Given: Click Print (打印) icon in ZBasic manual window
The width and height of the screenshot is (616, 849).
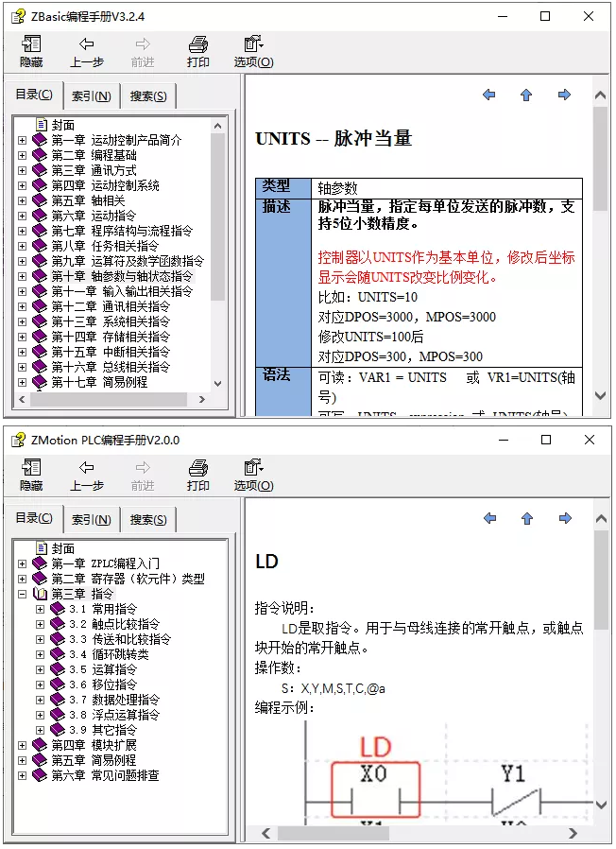Looking at the screenshot, I should 198,43.
